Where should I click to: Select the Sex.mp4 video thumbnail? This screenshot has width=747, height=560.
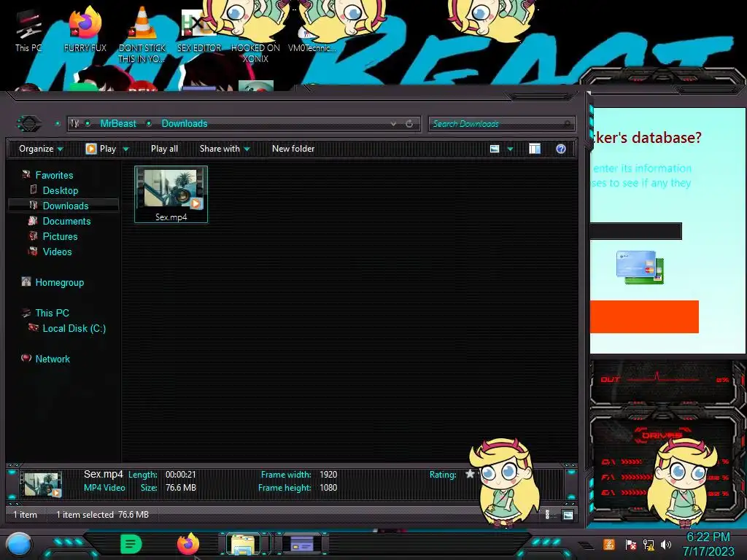(x=171, y=194)
